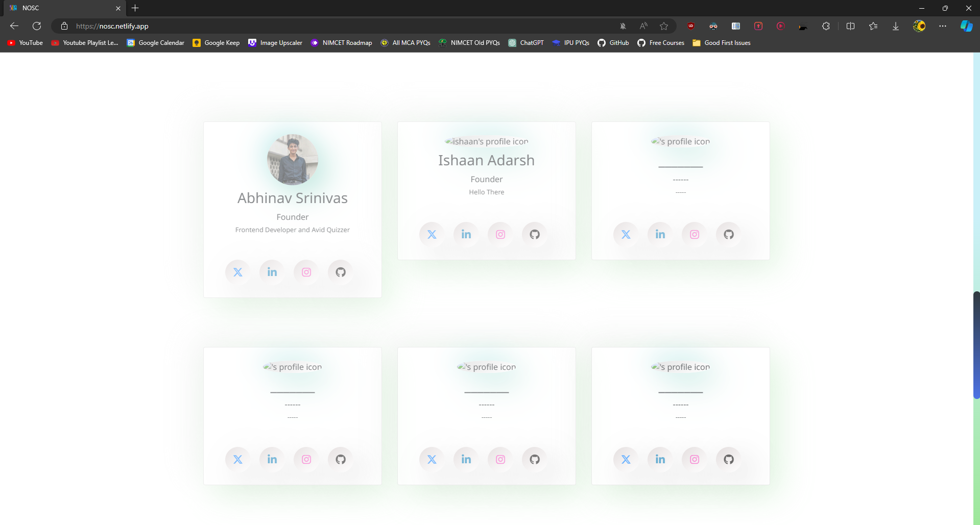
Task: Click the GitHub icon on the bottom-right placeholder card
Action: (727, 459)
